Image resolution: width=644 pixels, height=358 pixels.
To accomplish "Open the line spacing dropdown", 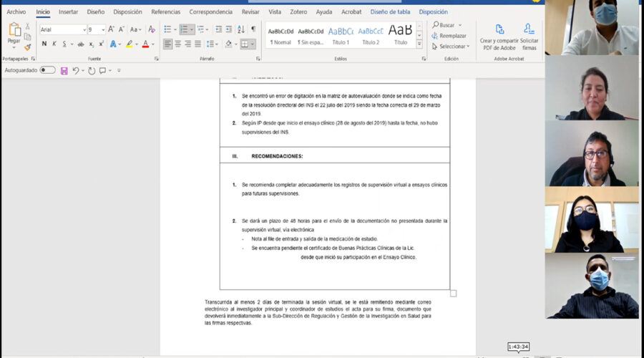I will pos(213,44).
